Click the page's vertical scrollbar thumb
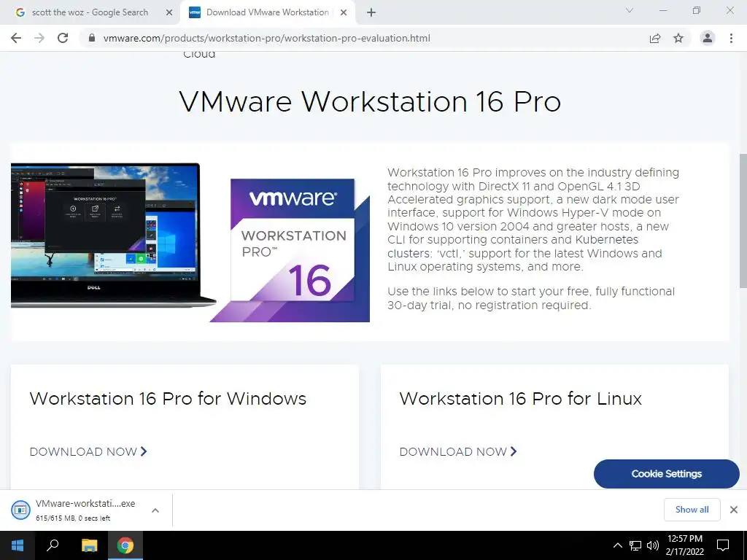 (743, 220)
